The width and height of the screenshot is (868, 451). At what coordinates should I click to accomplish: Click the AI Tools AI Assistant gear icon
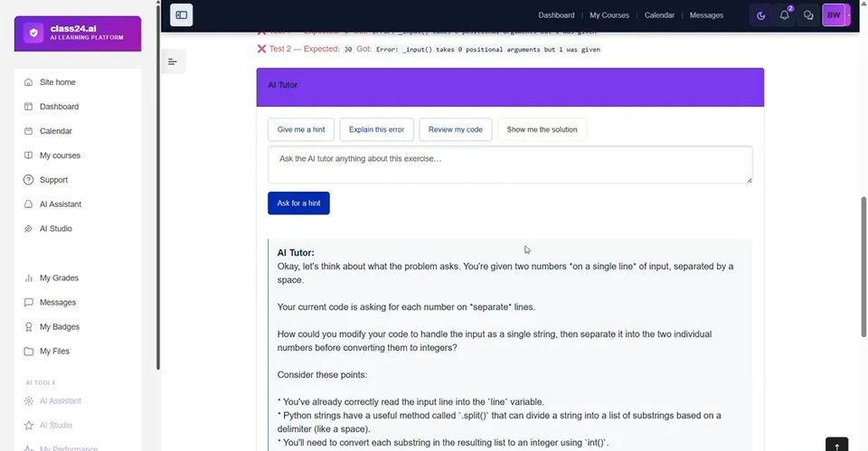coord(29,401)
